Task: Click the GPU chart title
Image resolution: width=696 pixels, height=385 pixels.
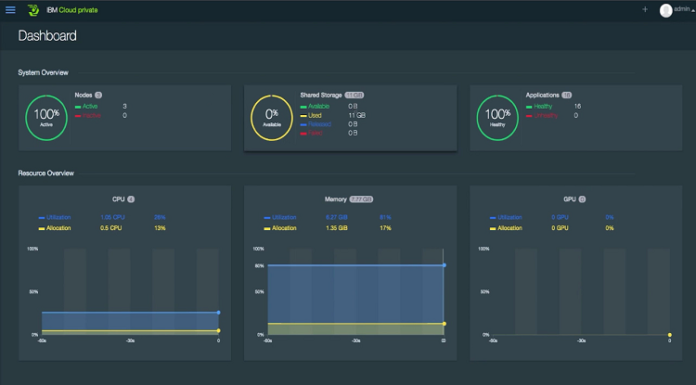Action: pos(569,199)
